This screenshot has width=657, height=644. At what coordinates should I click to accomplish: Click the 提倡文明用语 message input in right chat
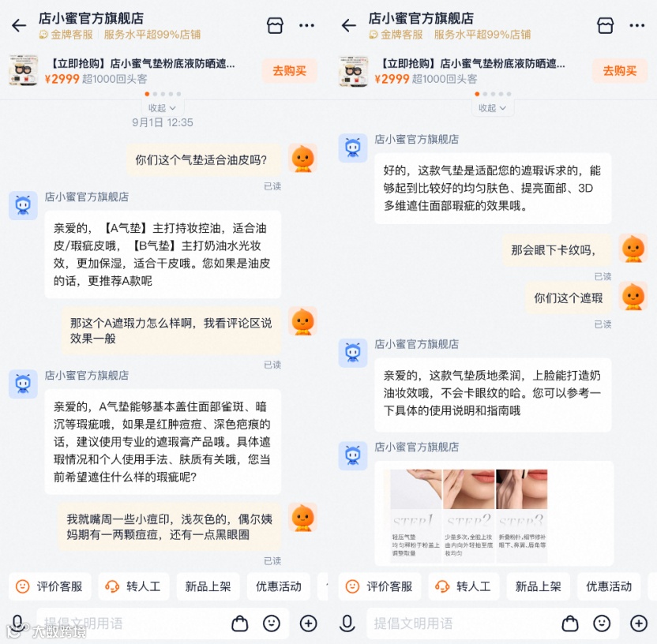click(x=461, y=623)
